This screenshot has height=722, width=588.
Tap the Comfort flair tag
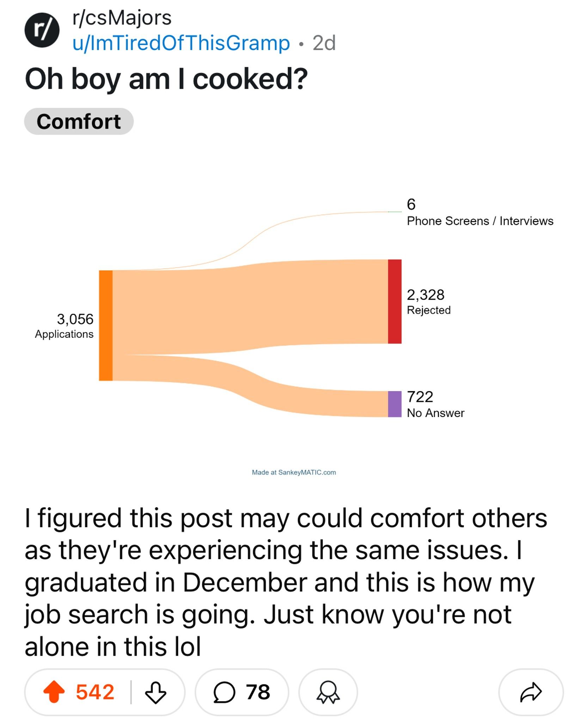pos(79,122)
